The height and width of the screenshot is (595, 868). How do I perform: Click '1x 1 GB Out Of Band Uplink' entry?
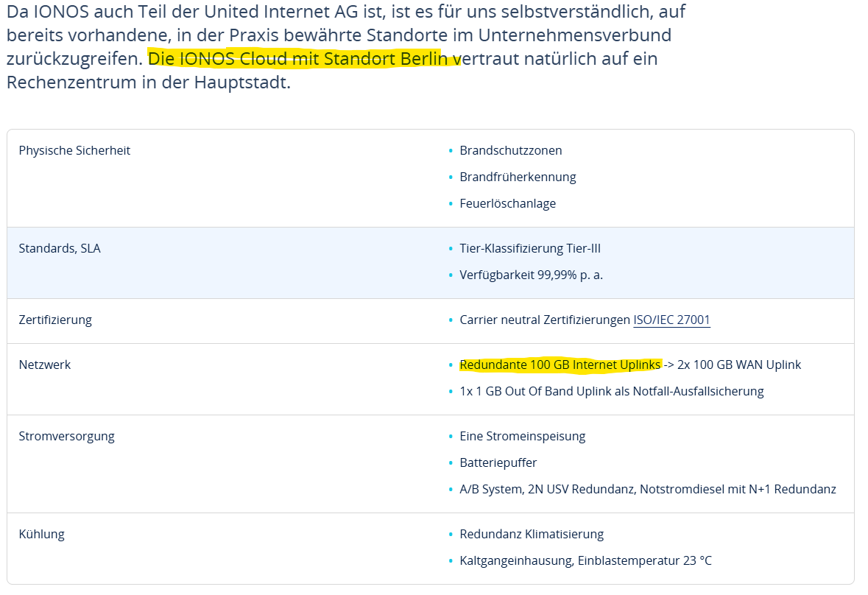612,391
